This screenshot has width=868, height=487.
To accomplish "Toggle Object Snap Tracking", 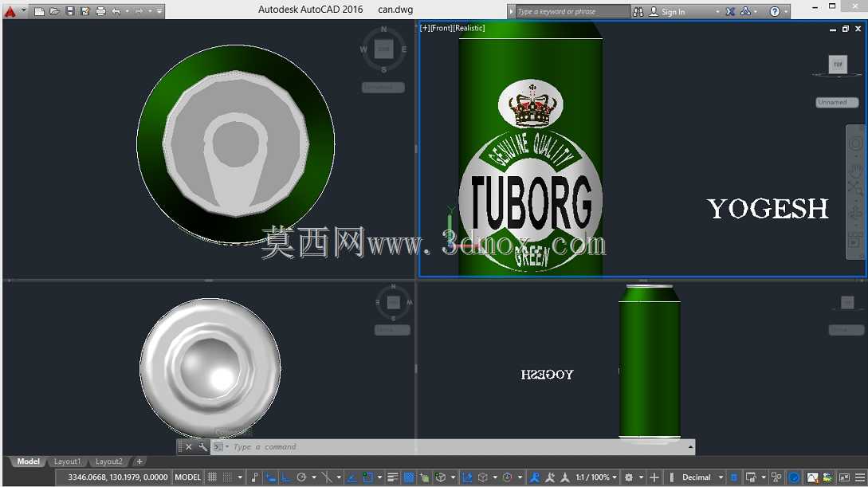I will click(x=352, y=477).
